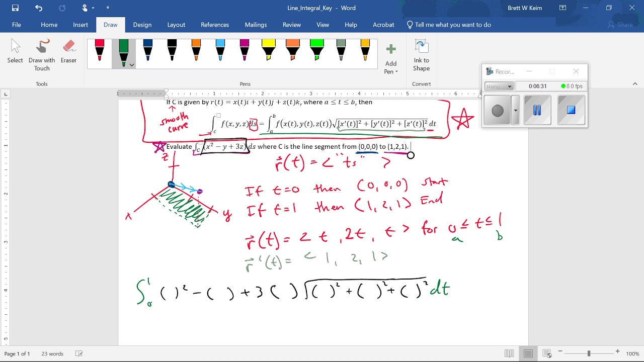Open Ribbon Display Options
This screenshot has height=362, width=644.
click(x=562, y=8)
